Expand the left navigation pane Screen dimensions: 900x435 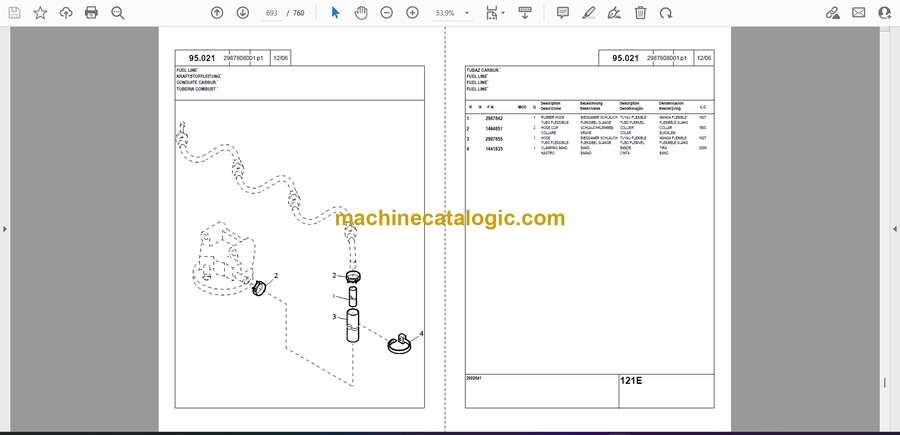click(x=5, y=229)
